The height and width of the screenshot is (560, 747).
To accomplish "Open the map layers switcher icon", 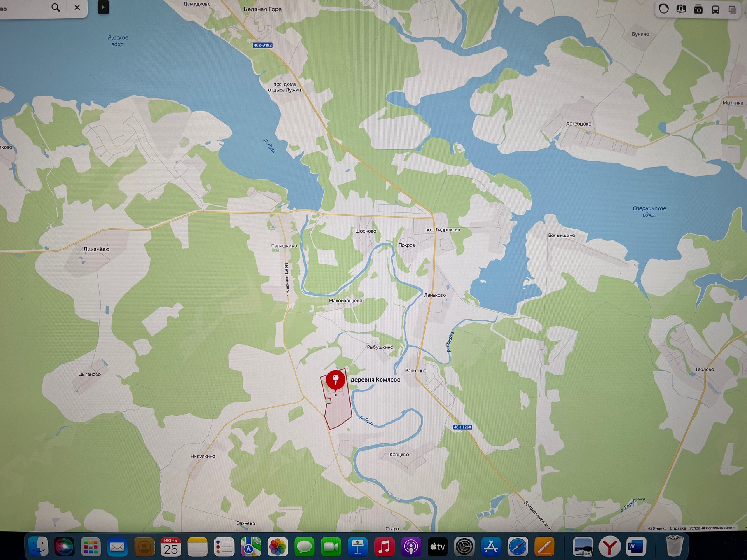I will (732, 9).
